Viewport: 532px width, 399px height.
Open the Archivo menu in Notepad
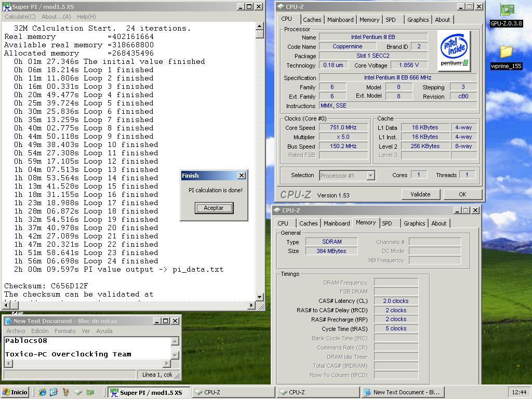(x=16, y=331)
